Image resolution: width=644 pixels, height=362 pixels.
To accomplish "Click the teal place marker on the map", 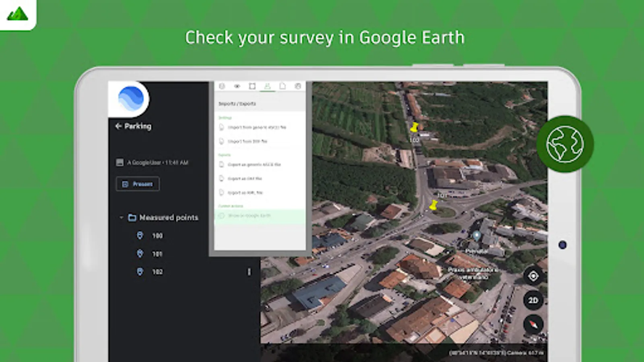I will tap(477, 235).
